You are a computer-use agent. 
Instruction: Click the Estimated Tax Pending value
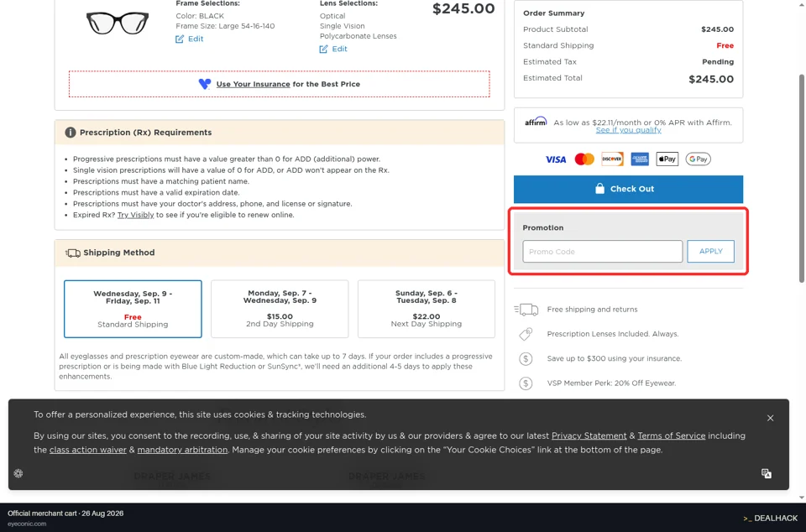tap(718, 61)
